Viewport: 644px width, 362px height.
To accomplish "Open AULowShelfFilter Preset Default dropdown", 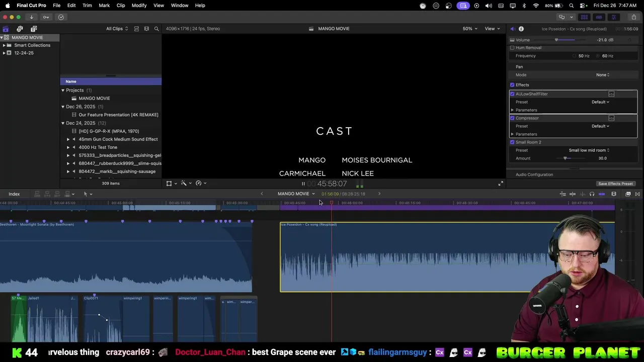I will pos(600,102).
